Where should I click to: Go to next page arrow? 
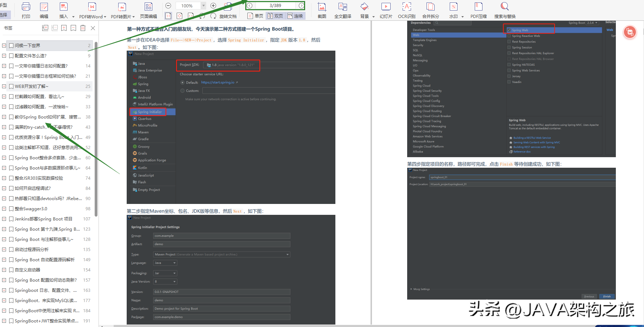pyautogui.click(x=301, y=6)
